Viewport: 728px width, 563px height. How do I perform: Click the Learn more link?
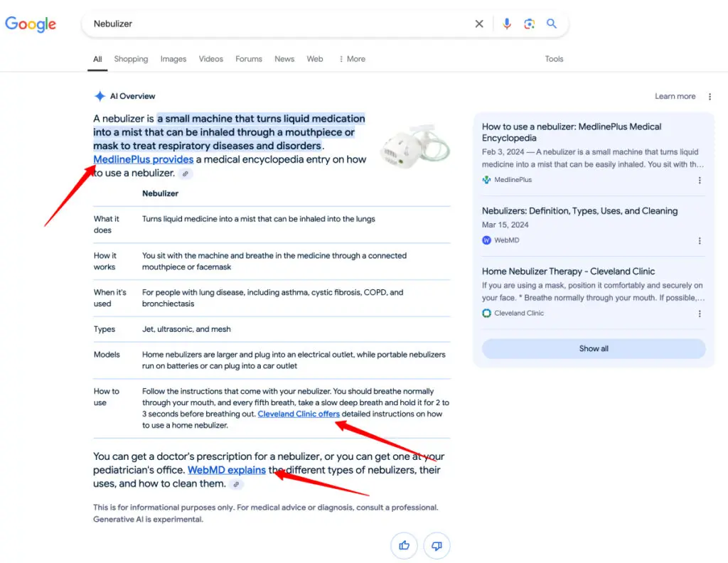point(675,96)
